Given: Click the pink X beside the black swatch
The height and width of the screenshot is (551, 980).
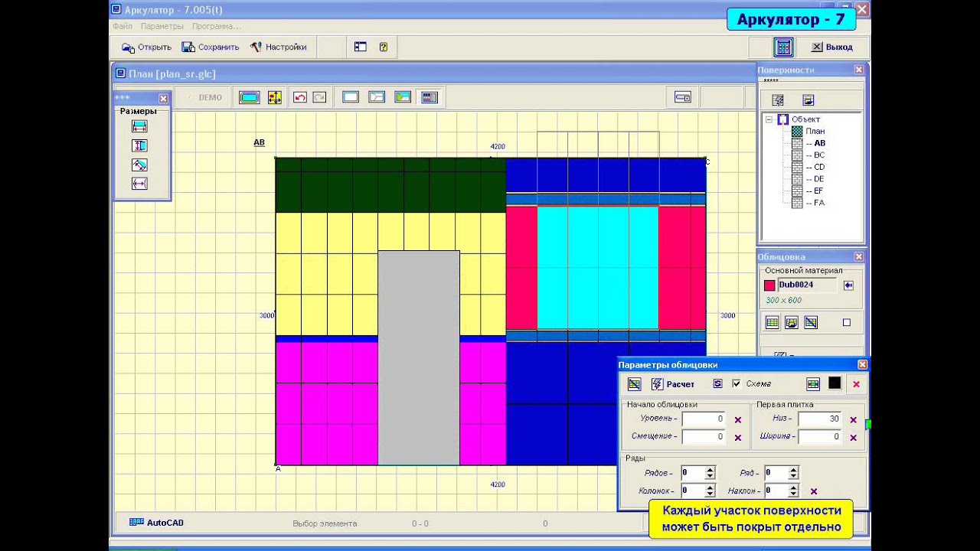Looking at the screenshot, I should point(857,384).
